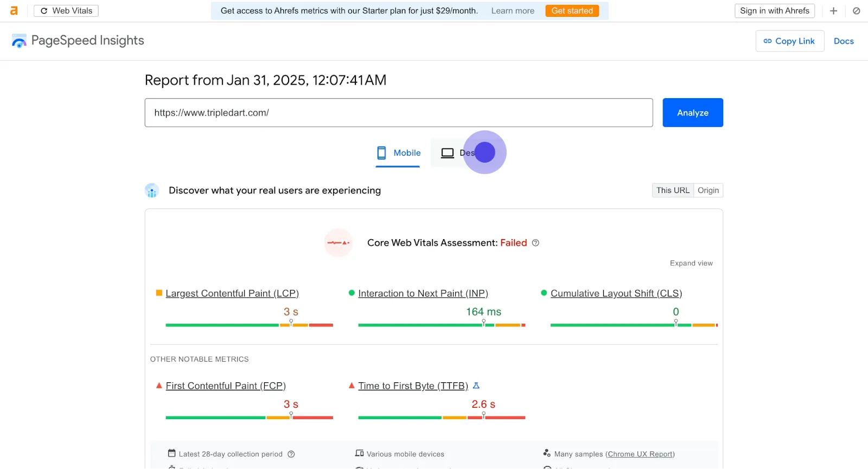Click the CLS value 0
This screenshot has width=868, height=469.
676,312
